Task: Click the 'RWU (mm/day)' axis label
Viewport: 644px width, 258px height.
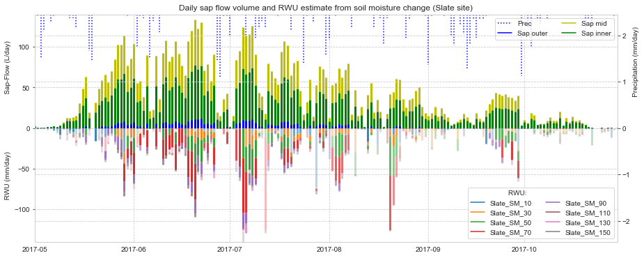Action: pyautogui.click(x=8, y=176)
